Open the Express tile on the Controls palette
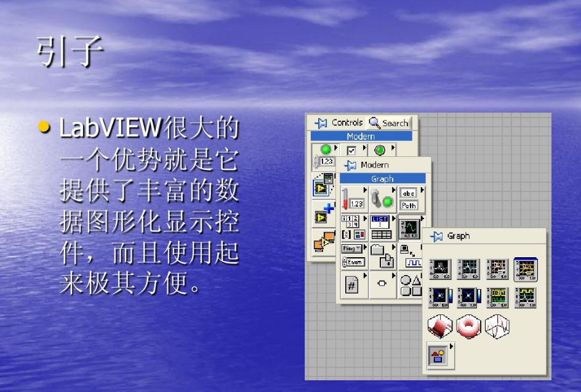This screenshot has height=392, width=581. (x=323, y=185)
